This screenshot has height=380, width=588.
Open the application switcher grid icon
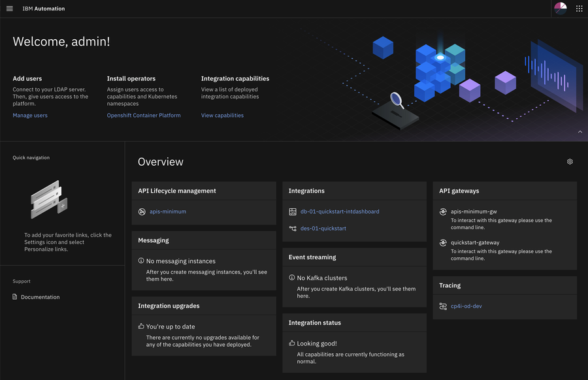[579, 8]
